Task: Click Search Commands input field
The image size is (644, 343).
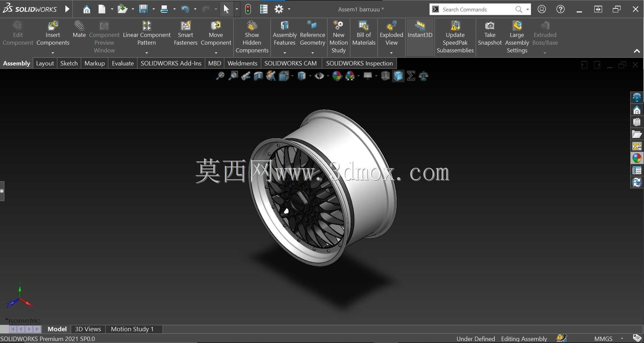Action: 477,9
